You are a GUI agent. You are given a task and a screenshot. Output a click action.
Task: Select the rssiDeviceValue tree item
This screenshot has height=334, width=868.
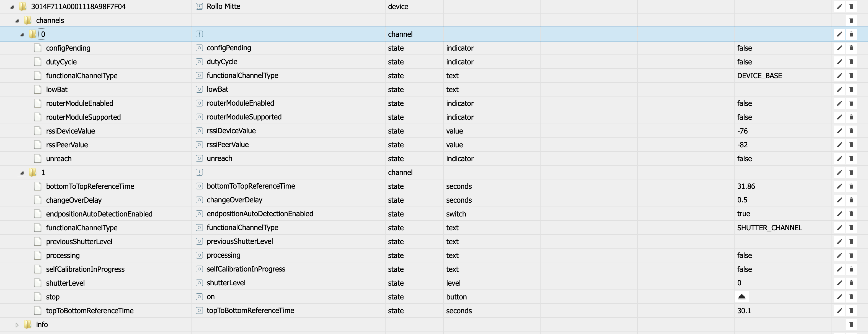pos(70,131)
